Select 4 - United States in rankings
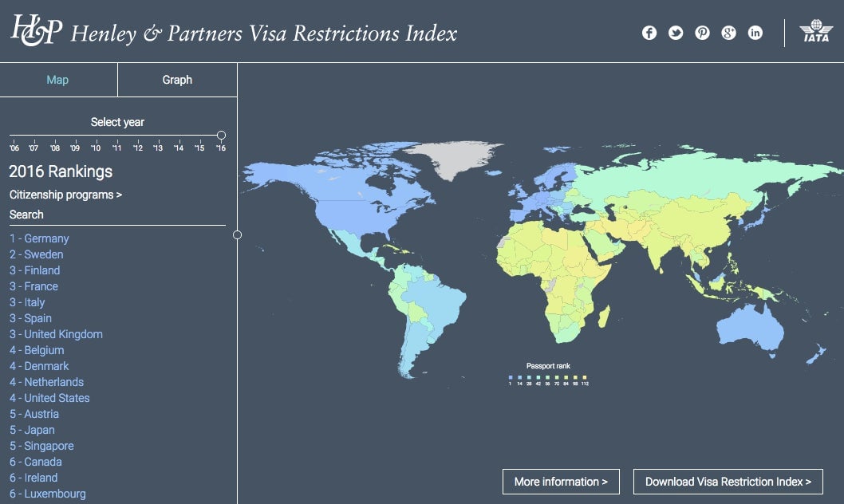 pyautogui.click(x=49, y=398)
